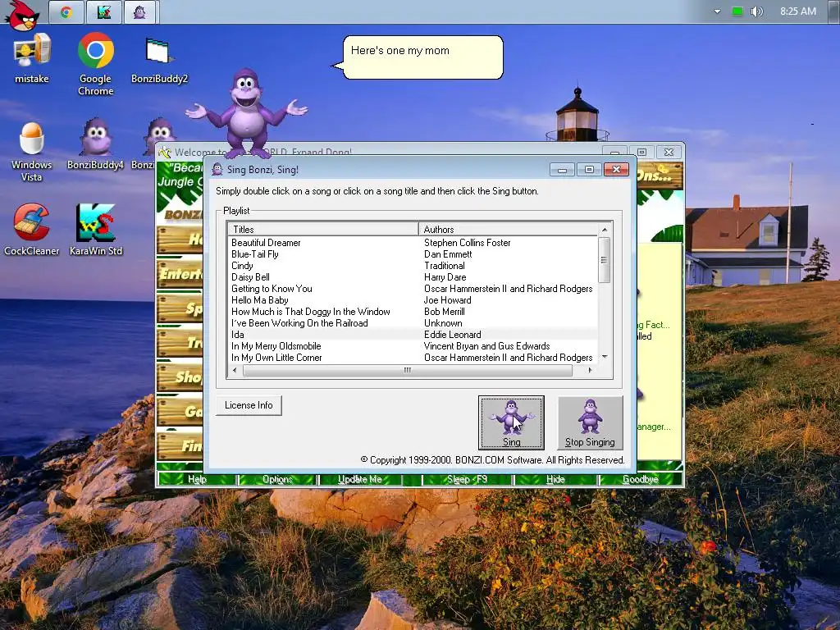The height and width of the screenshot is (630, 840).
Task: Open mistake desktop icon
Action: click(x=32, y=58)
